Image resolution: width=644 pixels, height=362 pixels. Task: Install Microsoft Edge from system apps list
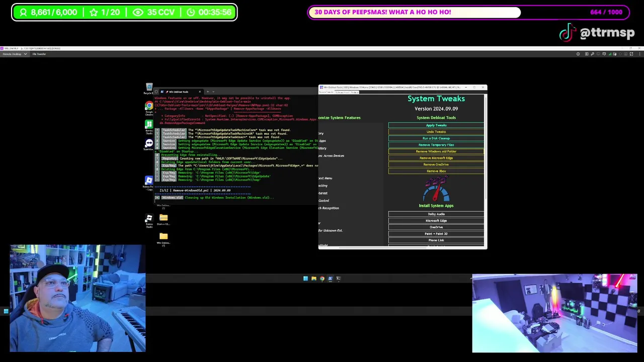436,221
